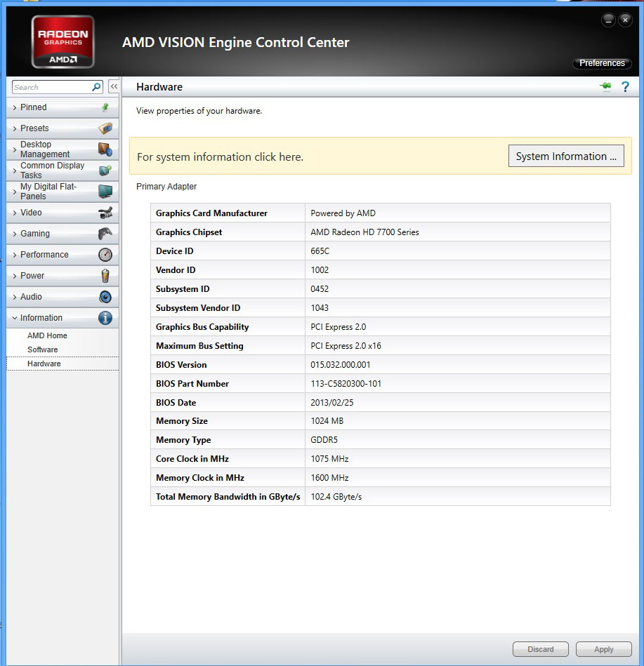This screenshot has height=666, width=644.
Task: Click Memory Type 'GDDR5'
Action: [324, 440]
